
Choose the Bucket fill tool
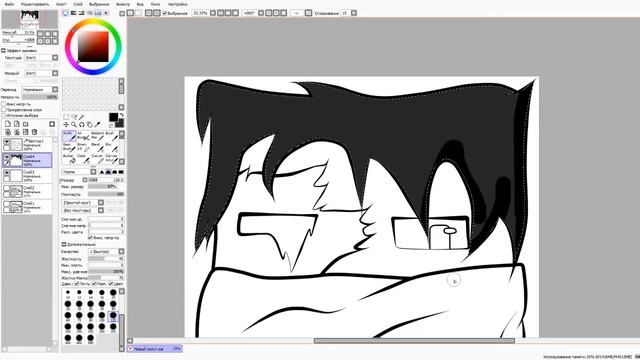(69, 159)
